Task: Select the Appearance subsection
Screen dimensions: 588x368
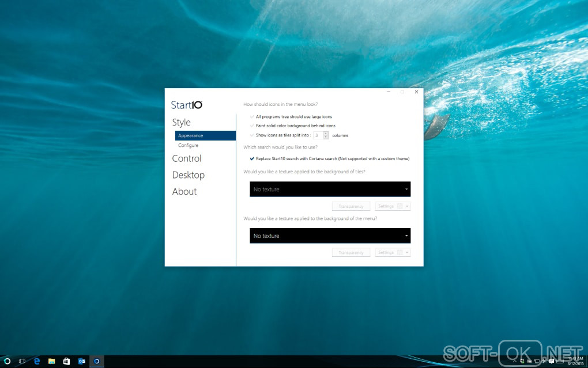Action: [205, 136]
